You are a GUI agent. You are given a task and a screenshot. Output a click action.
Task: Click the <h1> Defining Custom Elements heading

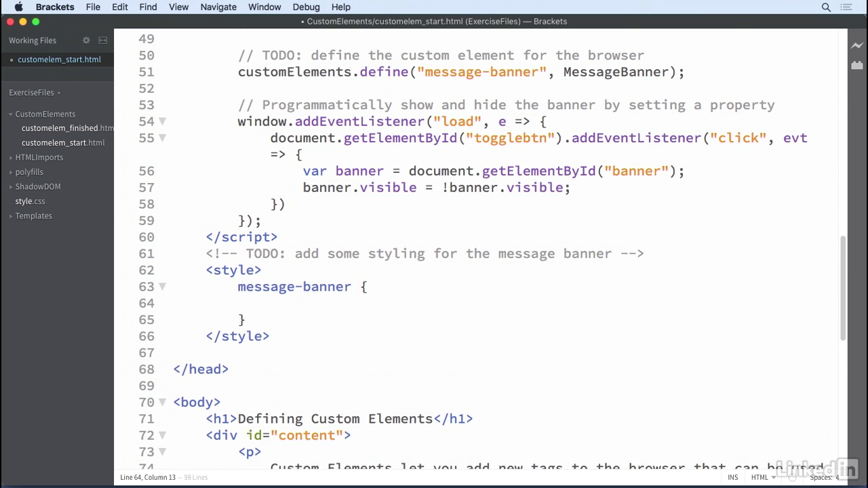coord(339,419)
